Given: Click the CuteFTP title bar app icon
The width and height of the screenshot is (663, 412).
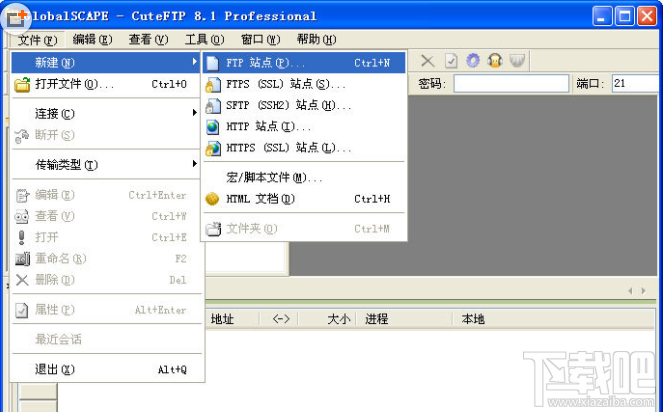Looking at the screenshot, I should [x=17, y=17].
